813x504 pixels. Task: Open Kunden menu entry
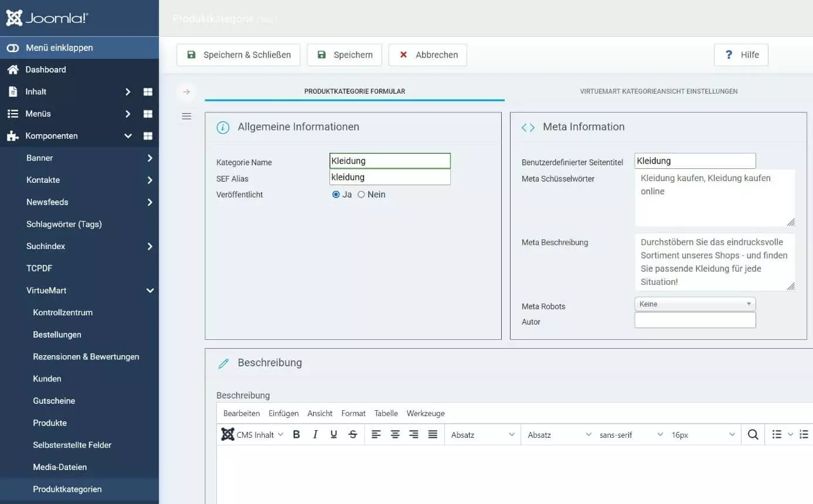[47, 379]
